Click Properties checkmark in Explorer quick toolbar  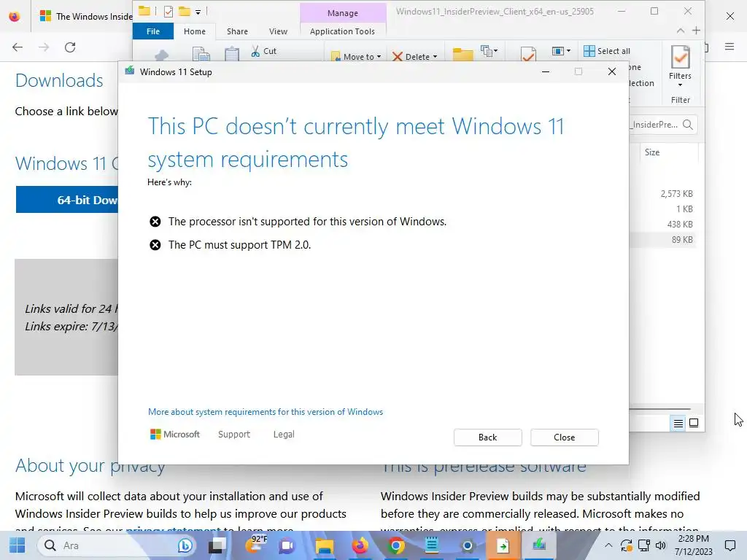point(169,12)
